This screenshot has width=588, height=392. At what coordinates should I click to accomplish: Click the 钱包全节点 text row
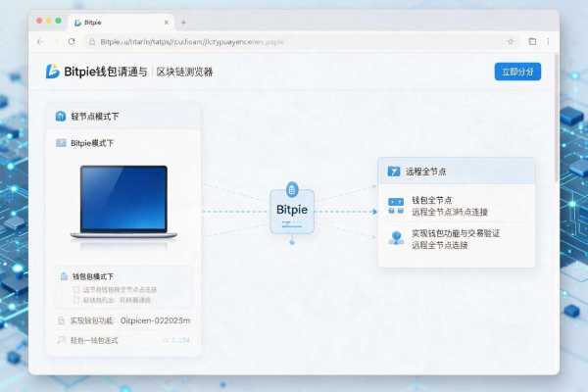431,200
